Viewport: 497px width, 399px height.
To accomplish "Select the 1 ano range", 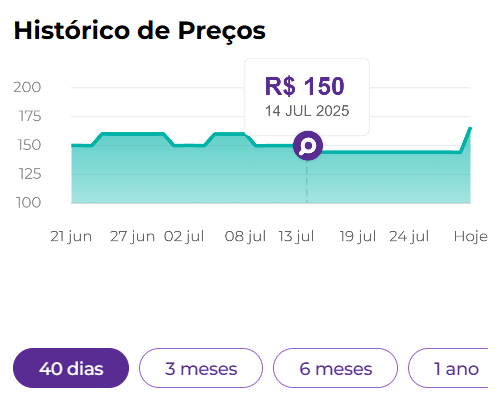I will tap(449, 368).
